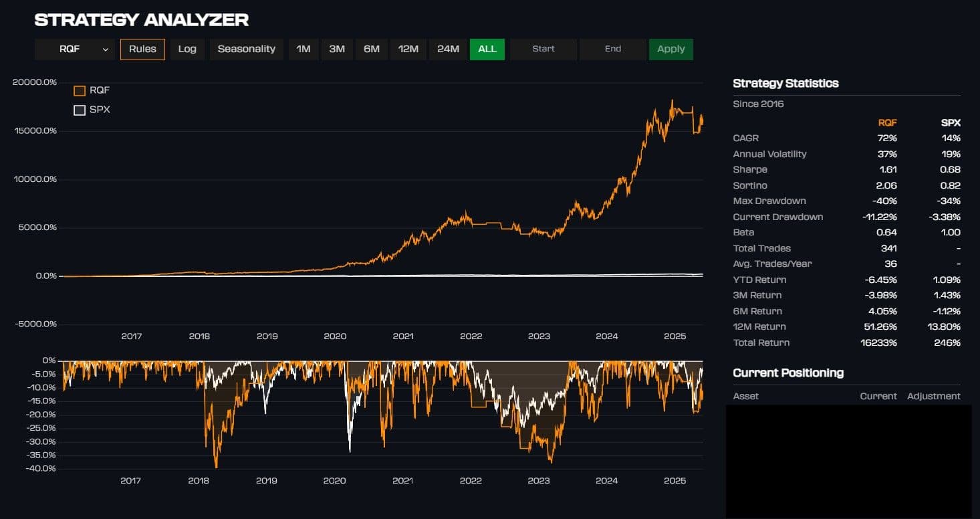Image resolution: width=980 pixels, height=519 pixels.
Task: Click the SPX column header in statistics
Action: pyautogui.click(x=950, y=122)
